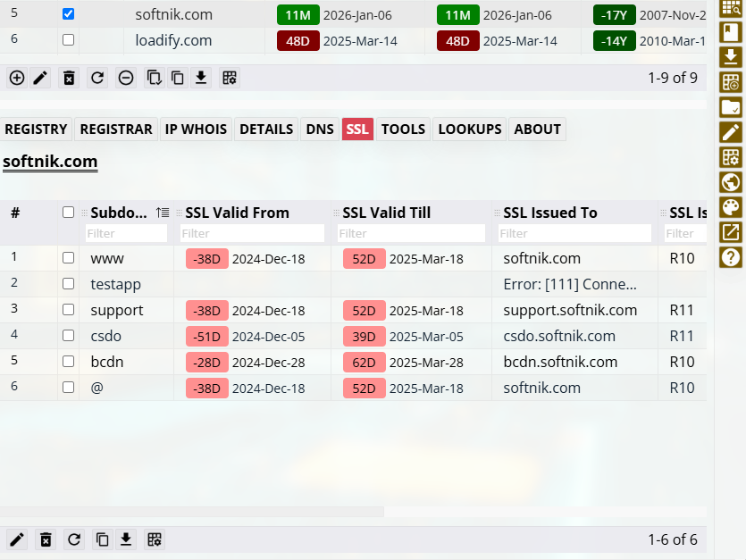Click the horizontal scrollbar under SSL table
This screenshot has height=560, width=746.
(x=192, y=512)
